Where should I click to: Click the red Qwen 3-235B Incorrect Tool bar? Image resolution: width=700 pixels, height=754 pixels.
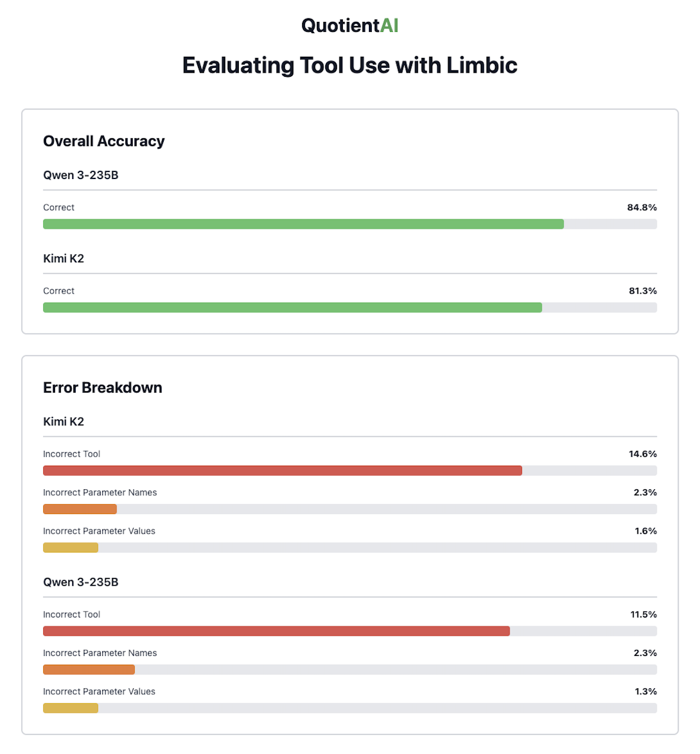276,631
